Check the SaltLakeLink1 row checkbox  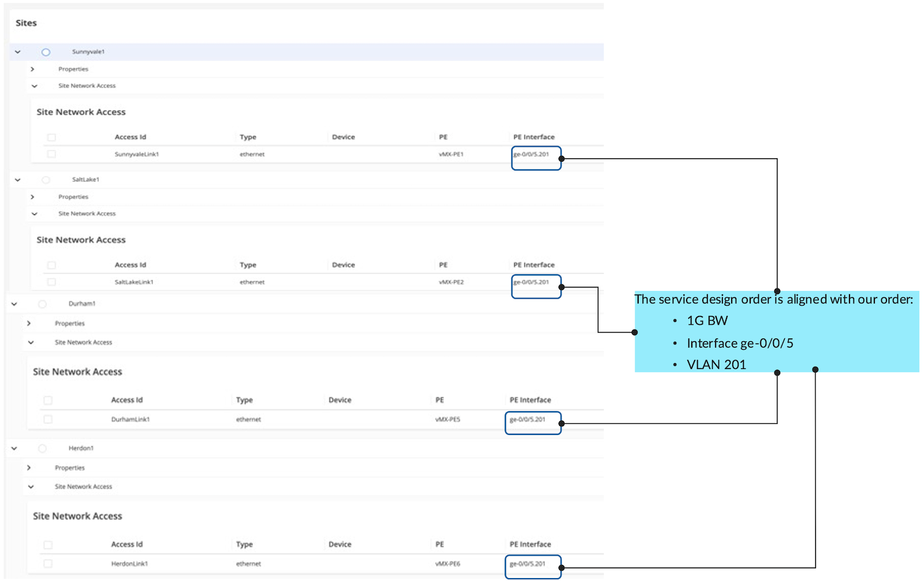coord(51,282)
